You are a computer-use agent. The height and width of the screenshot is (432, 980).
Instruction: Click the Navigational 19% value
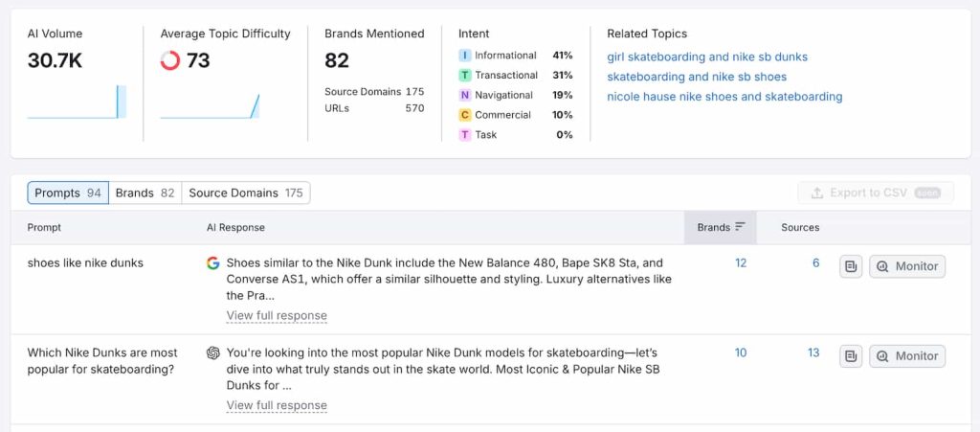563,96
